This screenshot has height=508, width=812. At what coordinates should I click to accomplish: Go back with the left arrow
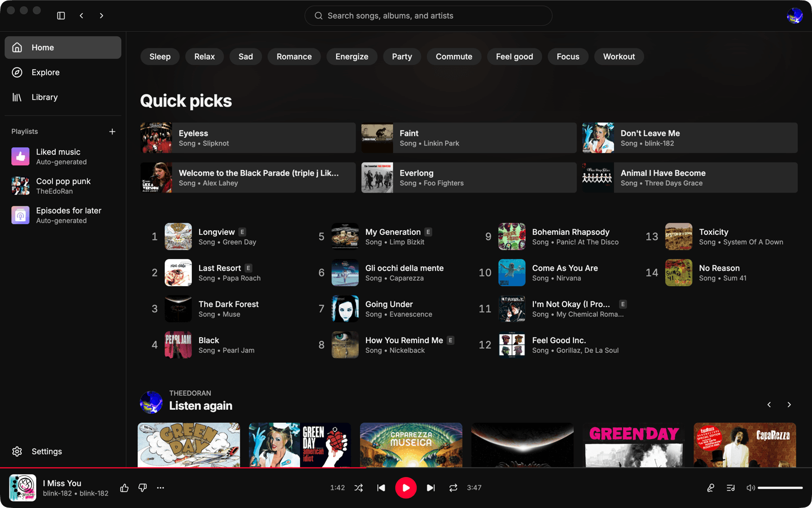coord(82,16)
